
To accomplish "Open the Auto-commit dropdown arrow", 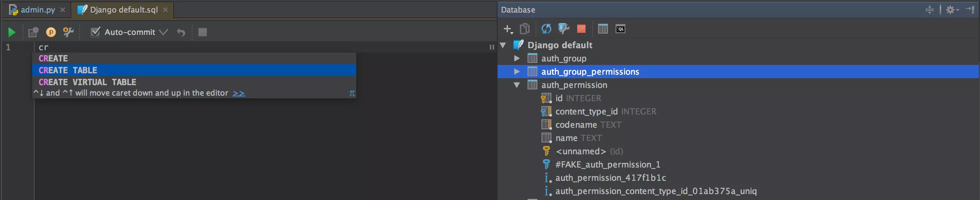I will pyautogui.click(x=164, y=32).
